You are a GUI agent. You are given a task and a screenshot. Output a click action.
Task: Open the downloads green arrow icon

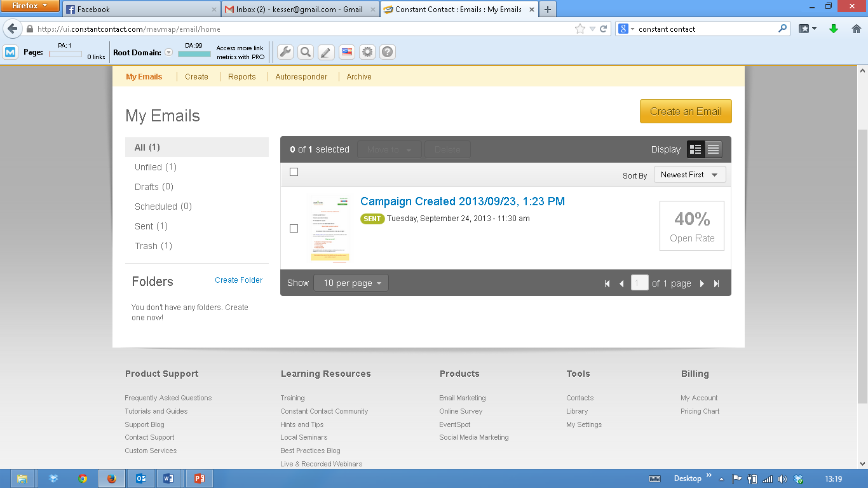tap(834, 29)
